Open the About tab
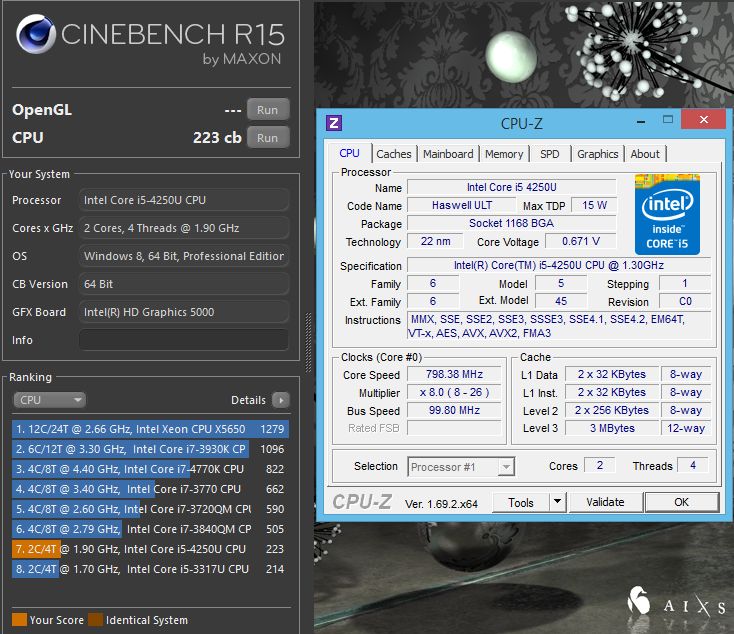The image size is (734, 634). (x=645, y=154)
